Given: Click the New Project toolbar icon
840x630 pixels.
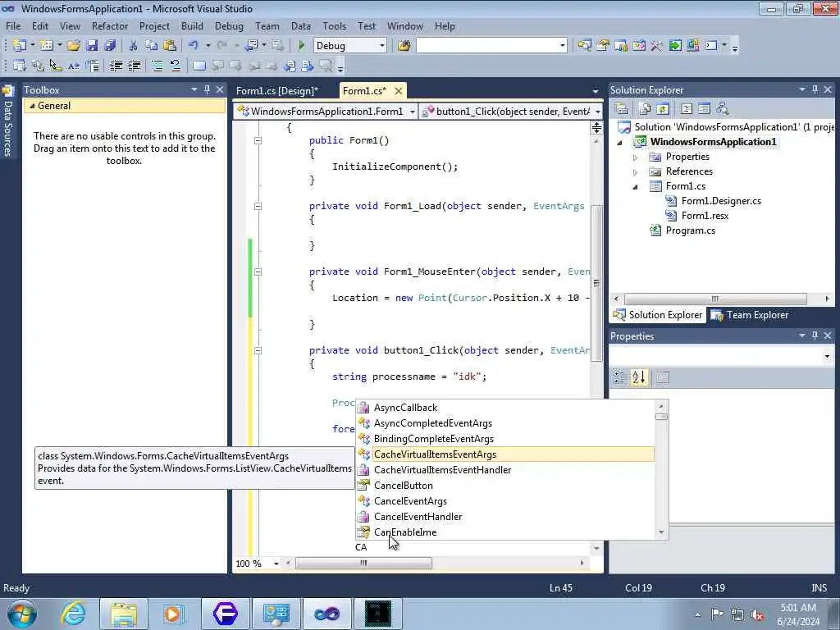Looking at the screenshot, I should tap(20, 46).
